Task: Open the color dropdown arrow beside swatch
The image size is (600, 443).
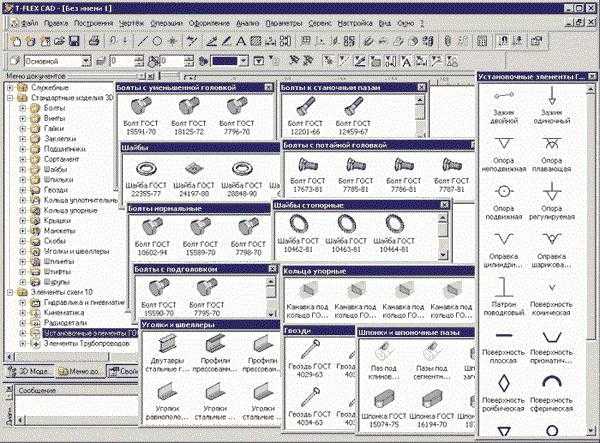Action: tap(244, 61)
